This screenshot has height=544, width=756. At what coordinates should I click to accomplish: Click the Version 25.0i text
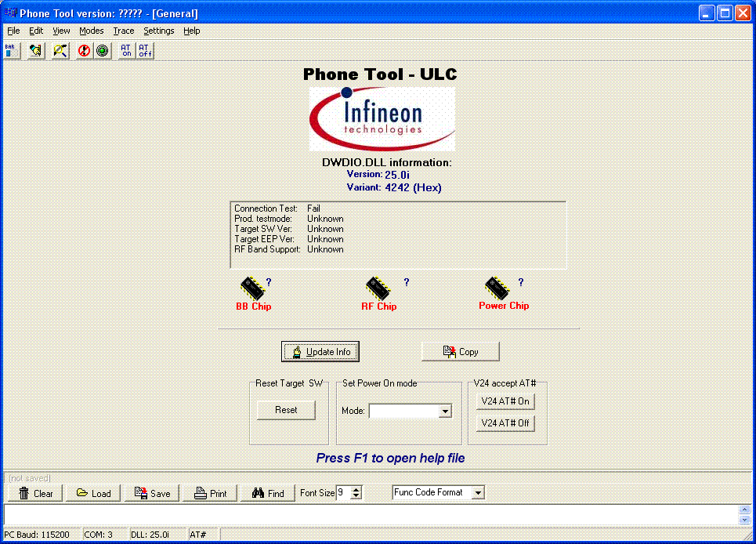click(x=378, y=174)
